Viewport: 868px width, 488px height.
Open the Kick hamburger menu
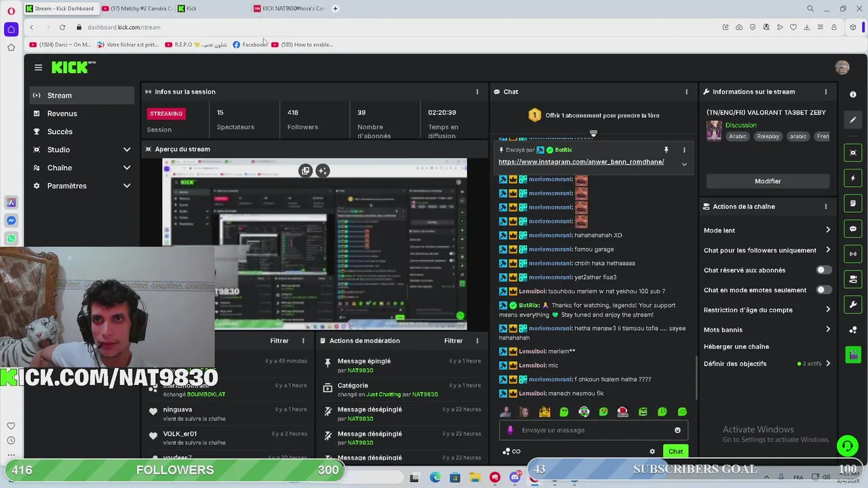(x=38, y=67)
